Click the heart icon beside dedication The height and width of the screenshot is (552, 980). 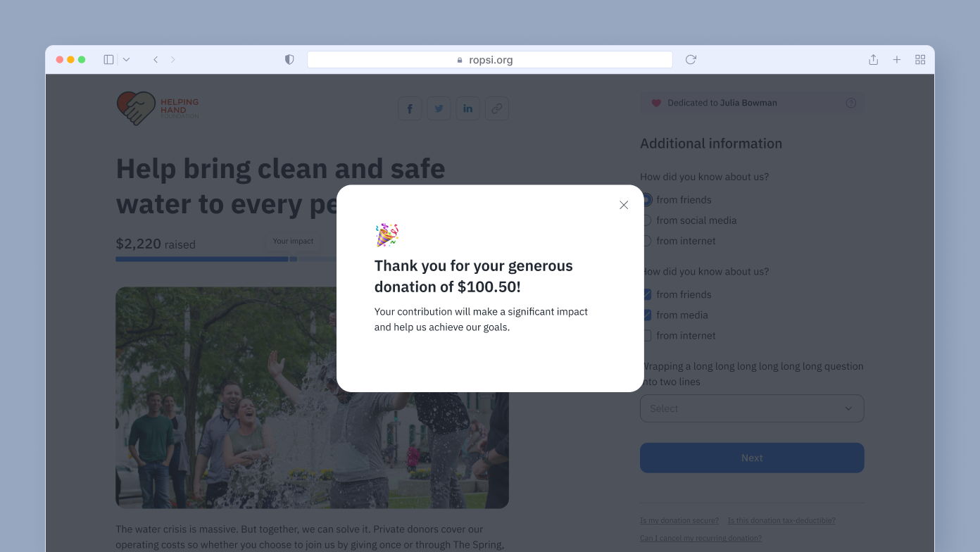[656, 103]
